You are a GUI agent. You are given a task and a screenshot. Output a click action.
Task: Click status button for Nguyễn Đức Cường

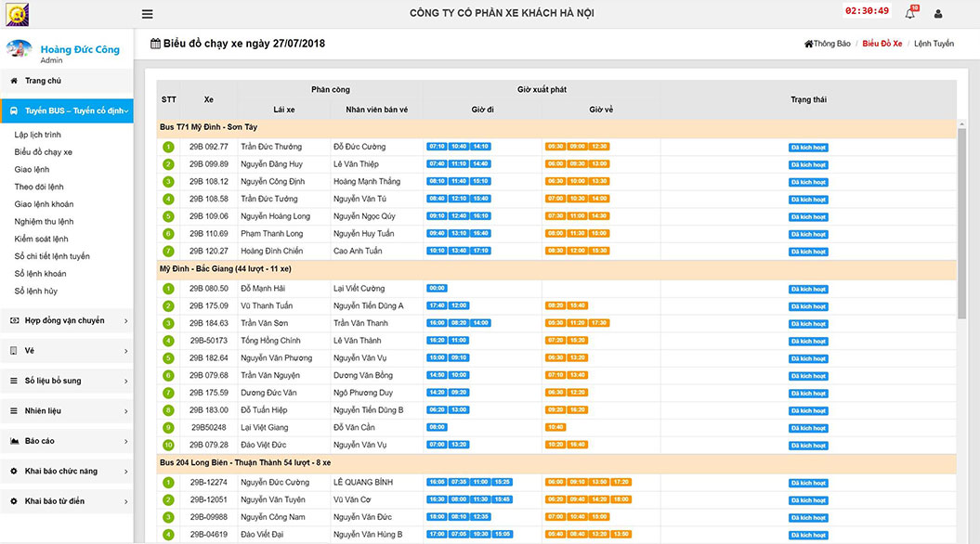click(808, 484)
